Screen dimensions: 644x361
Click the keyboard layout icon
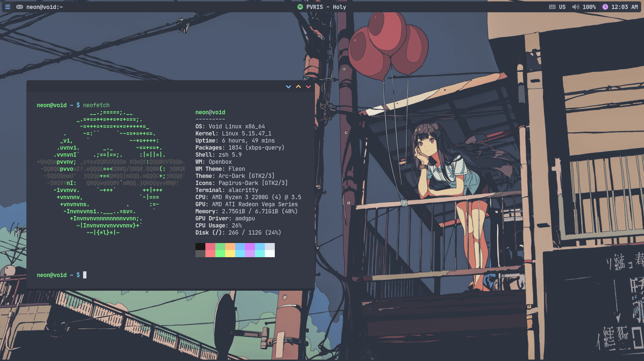[552, 7]
